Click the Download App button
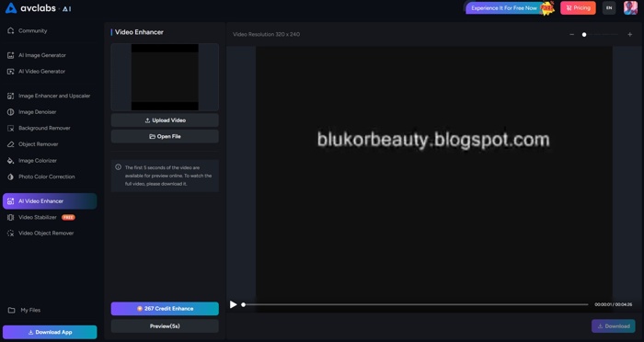This screenshot has height=342, width=644. pyautogui.click(x=50, y=332)
